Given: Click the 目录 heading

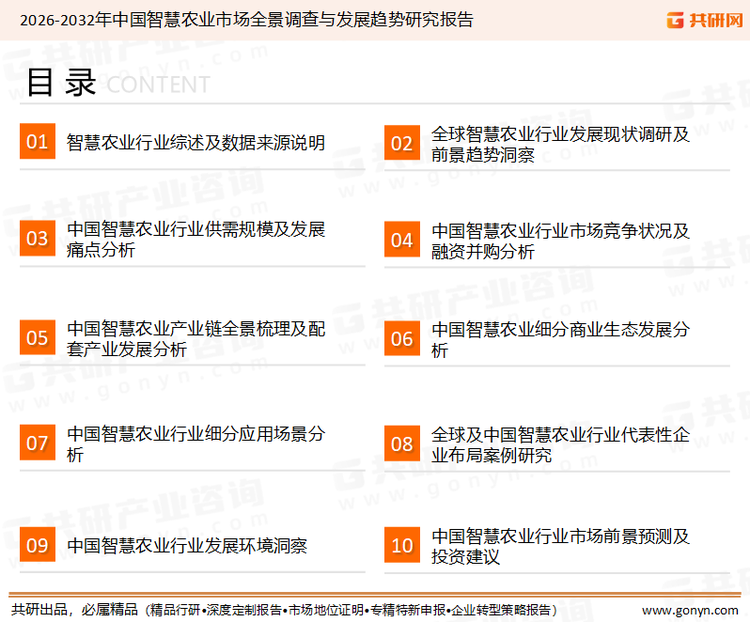Looking at the screenshot, I should (61, 82).
